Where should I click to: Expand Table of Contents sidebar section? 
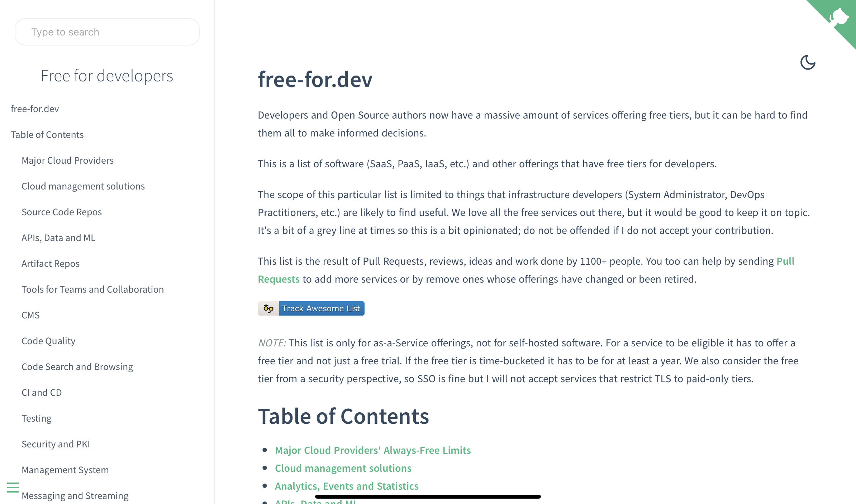(47, 134)
